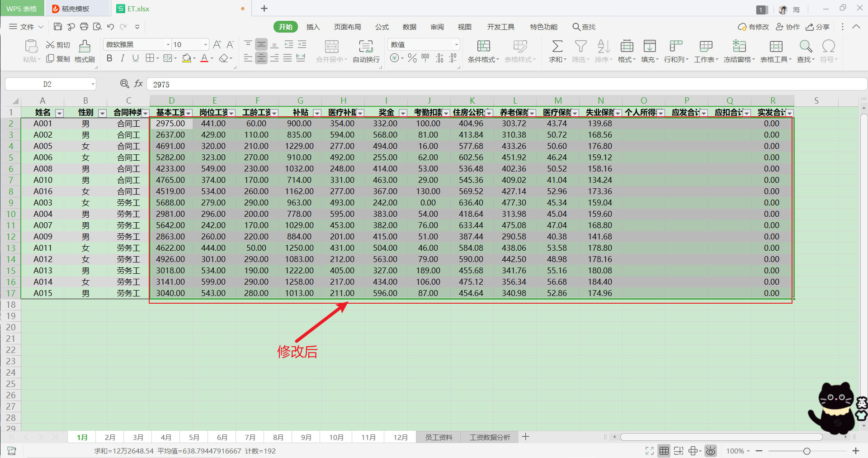Viewport: 868px width, 458px height.
Task: Activate the 格式刷 format painter
Action: pyautogui.click(x=85, y=51)
